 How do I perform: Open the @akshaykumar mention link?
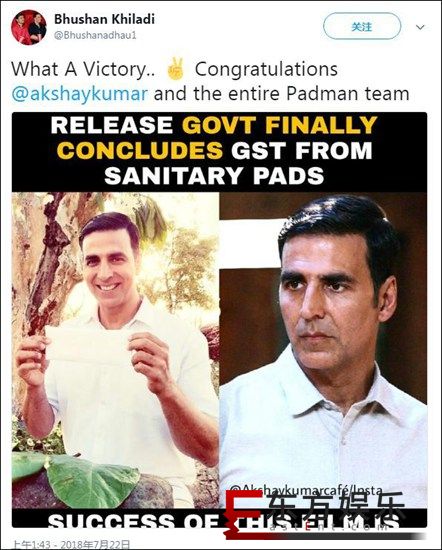(80, 94)
